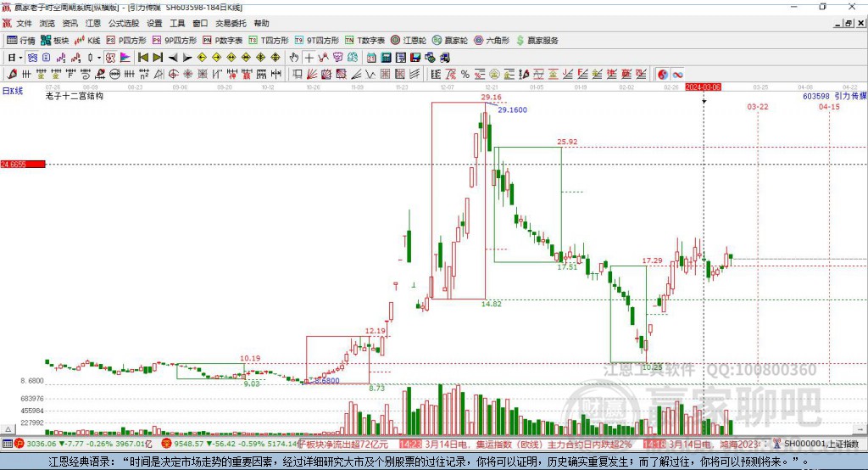Viewport: 868px width, 470px height.
Task: Expand the 日 period dropdown arrow
Action: 20,58
